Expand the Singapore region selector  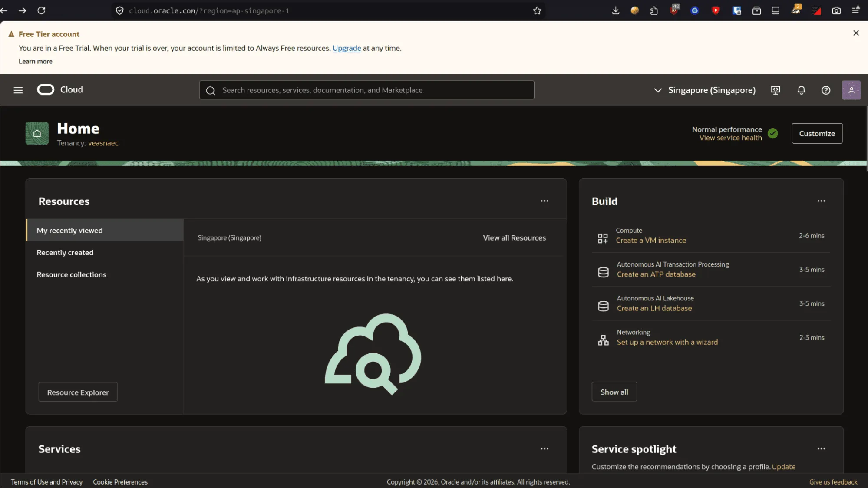[704, 90]
